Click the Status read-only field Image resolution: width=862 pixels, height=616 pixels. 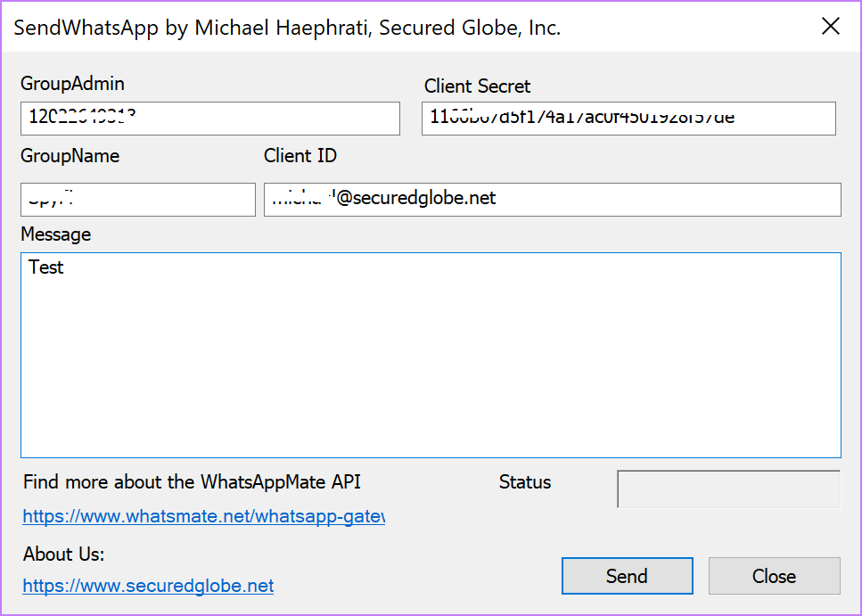click(729, 489)
